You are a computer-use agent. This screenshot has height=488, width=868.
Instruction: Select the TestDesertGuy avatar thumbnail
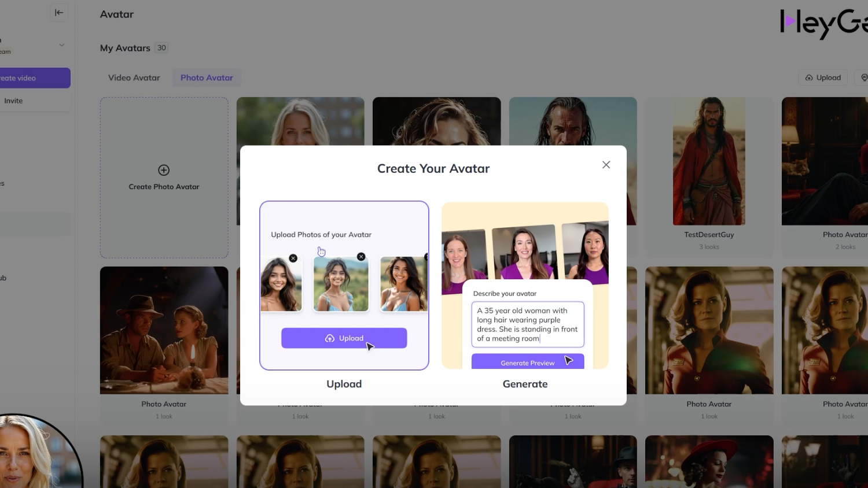point(709,161)
